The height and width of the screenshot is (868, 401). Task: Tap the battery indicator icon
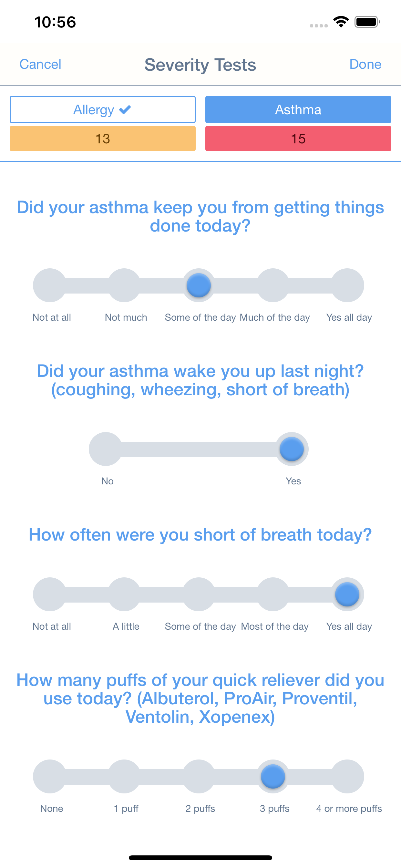coord(367,22)
